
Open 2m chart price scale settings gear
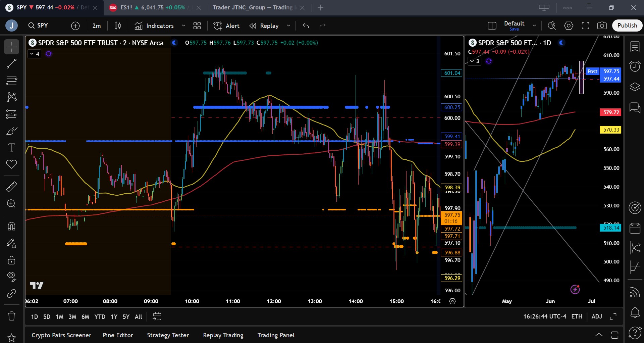[452, 301]
